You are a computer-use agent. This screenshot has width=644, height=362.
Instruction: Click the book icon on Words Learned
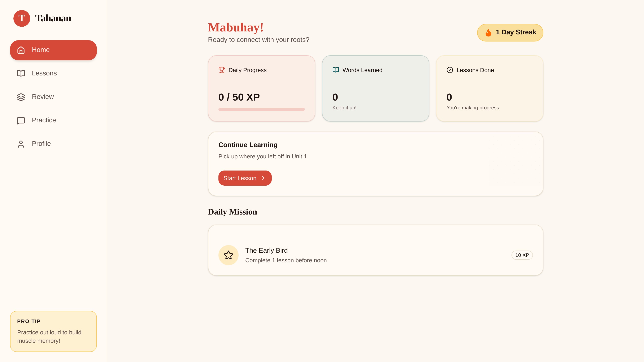click(335, 70)
